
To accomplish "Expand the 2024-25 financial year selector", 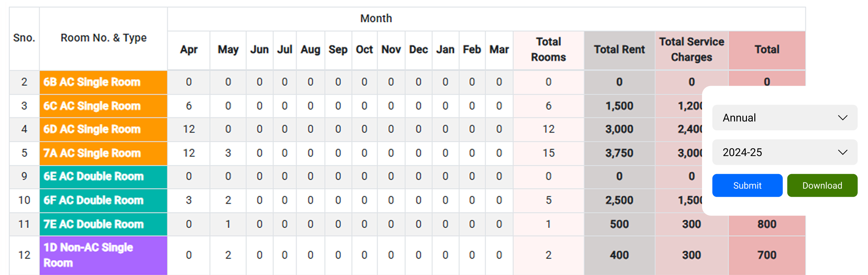I will (x=784, y=152).
